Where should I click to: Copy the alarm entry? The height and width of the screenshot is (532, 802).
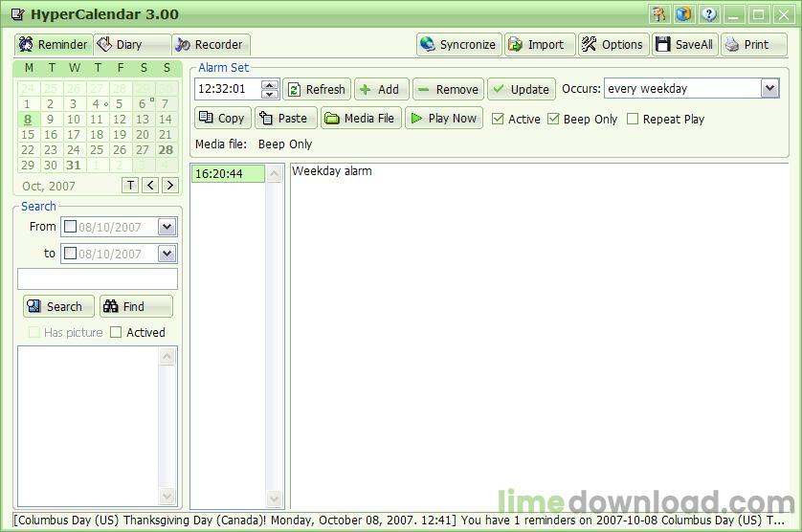point(222,118)
